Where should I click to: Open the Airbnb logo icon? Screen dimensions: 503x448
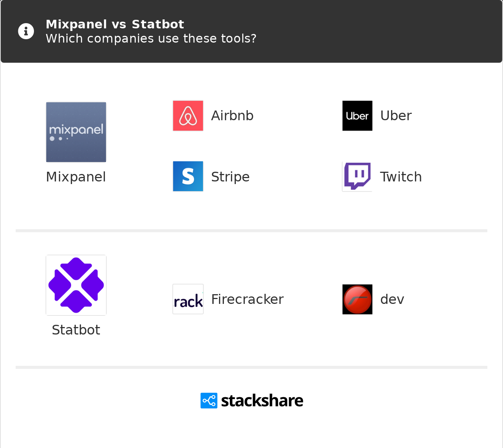(x=188, y=116)
